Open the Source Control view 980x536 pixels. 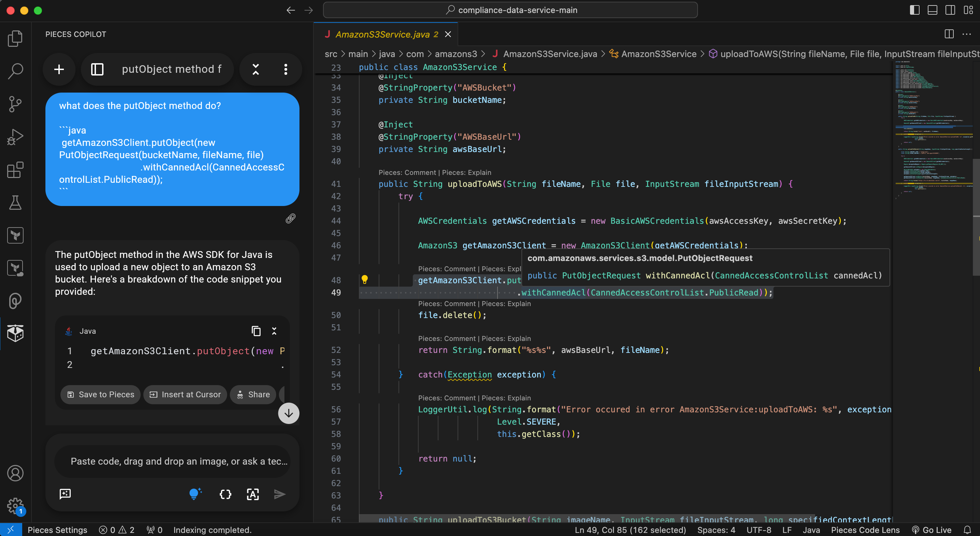[x=15, y=104]
